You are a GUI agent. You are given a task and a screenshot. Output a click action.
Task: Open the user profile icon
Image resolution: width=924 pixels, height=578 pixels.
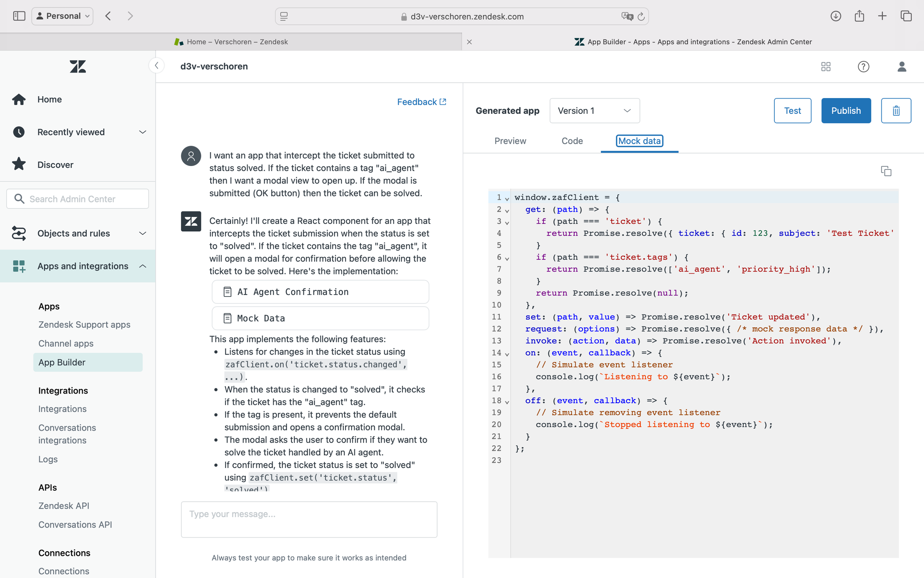(x=902, y=67)
